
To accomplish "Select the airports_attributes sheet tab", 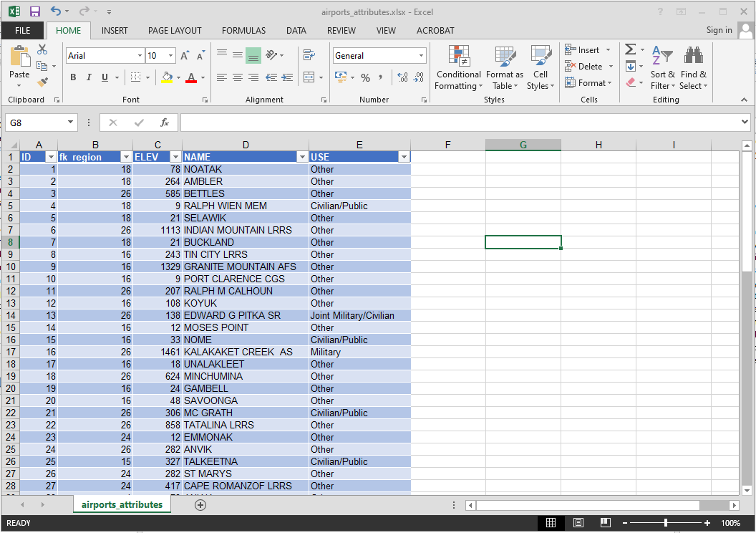I will point(122,505).
